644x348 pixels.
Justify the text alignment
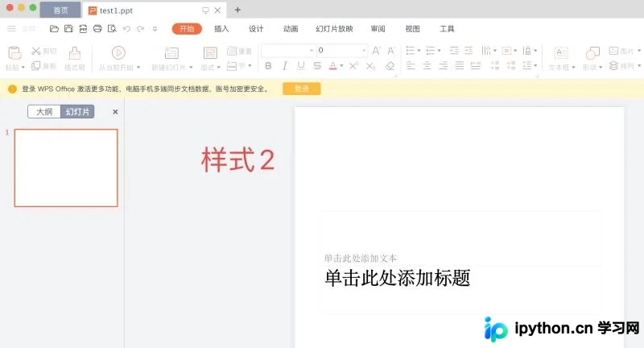[x=459, y=65]
